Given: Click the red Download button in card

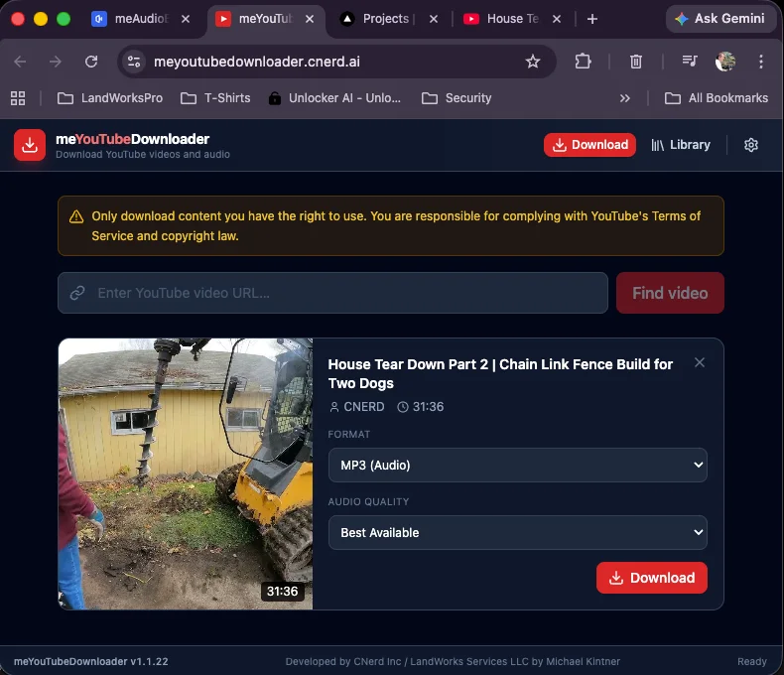Looking at the screenshot, I should [x=651, y=578].
